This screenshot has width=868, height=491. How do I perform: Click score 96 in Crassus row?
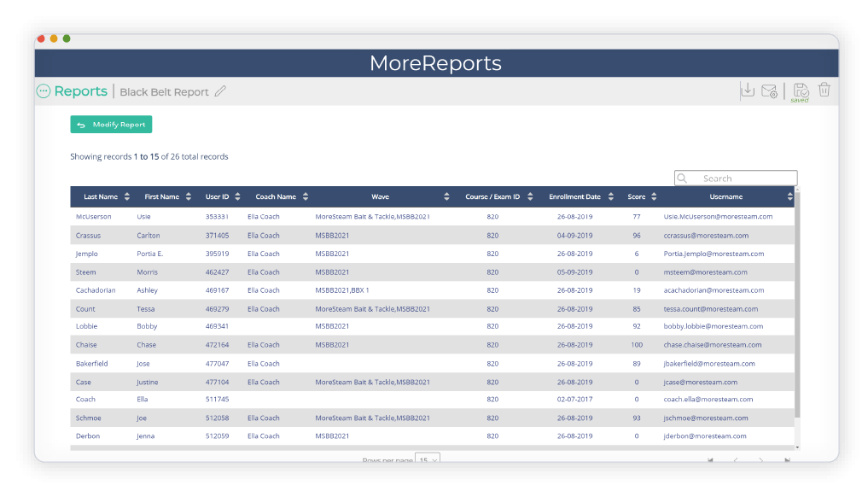[637, 236]
